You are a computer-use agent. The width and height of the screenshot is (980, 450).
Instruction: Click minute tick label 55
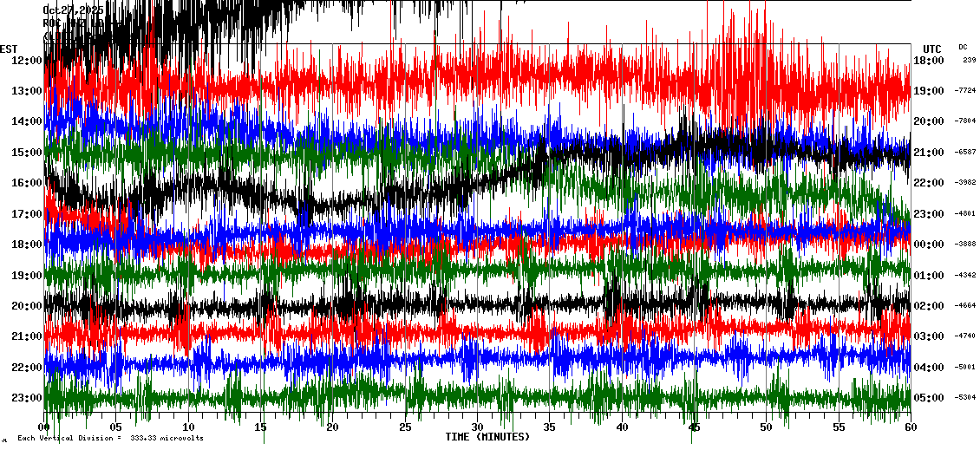tap(839, 427)
